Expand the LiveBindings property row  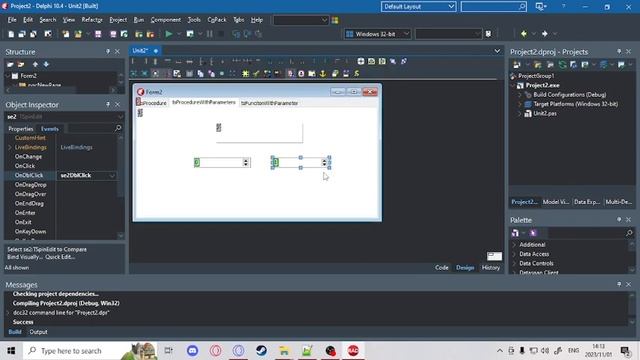[9, 147]
